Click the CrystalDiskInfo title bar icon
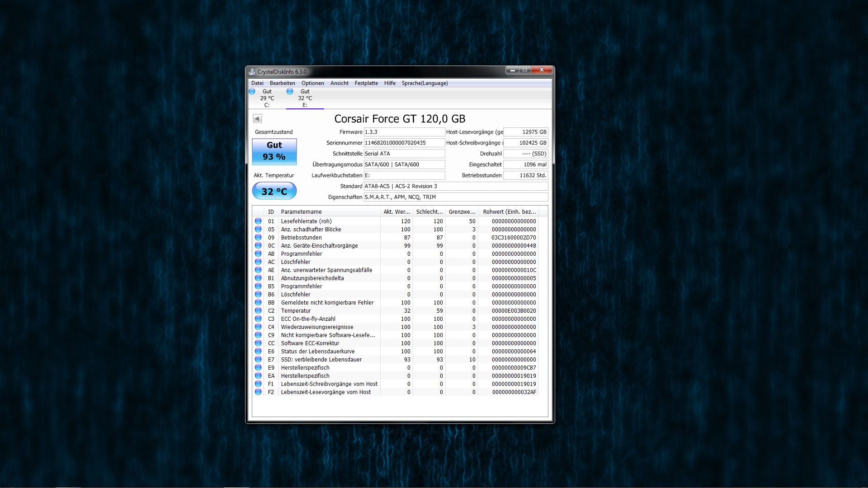This screenshot has width=868, height=488. tap(252, 71)
